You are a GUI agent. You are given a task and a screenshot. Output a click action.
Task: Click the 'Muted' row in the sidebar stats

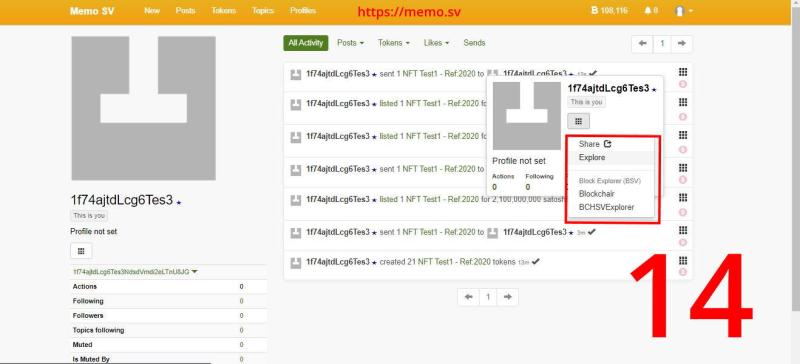168,345
